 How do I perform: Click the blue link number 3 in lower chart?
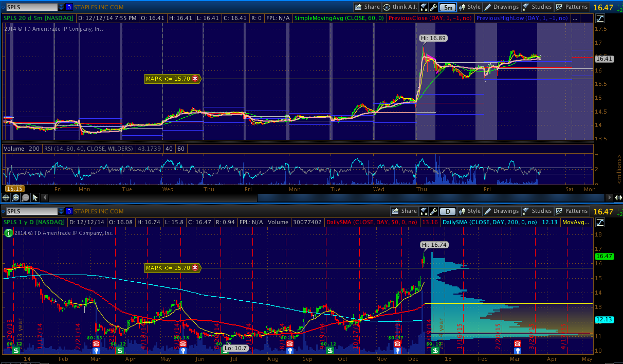click(x=69, y=211)
